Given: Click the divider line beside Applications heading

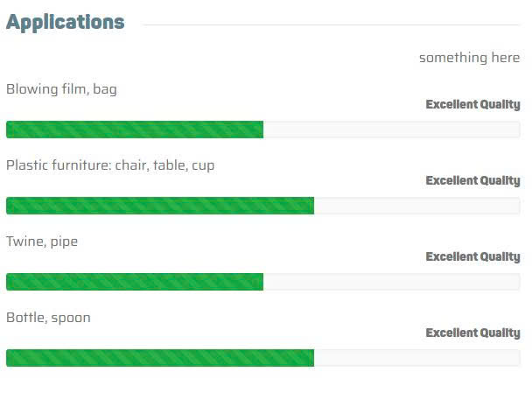Looking at the screenshot, I should click(x=331, y=25).
